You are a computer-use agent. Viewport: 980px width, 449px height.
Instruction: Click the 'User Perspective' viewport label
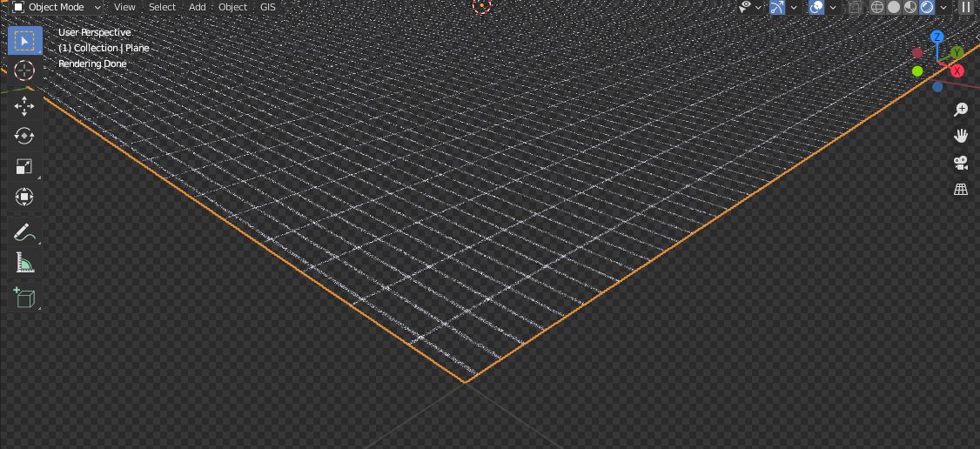94,32
